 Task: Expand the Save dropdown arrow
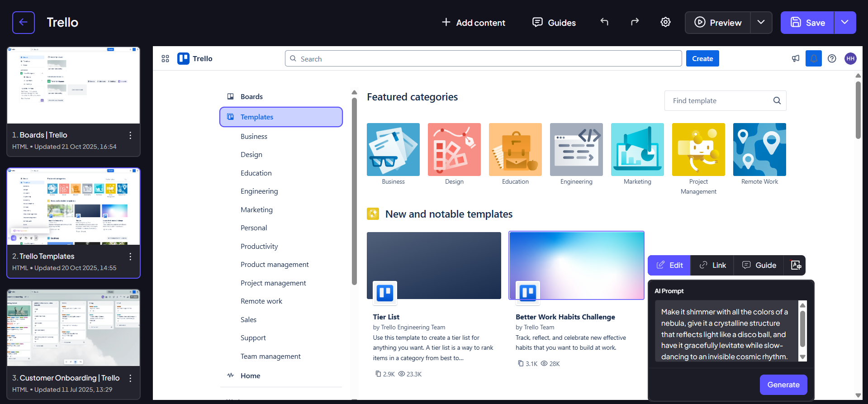[x=845, y=22]
